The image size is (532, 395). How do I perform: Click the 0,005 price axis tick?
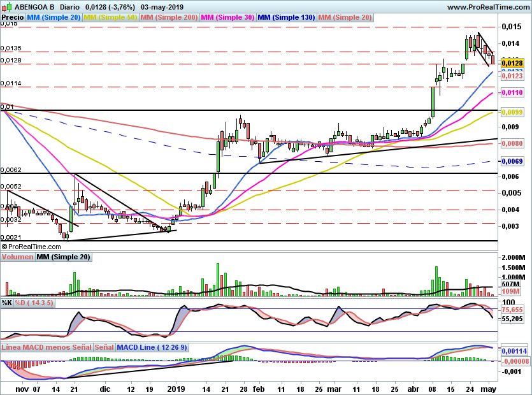pos(510,193)
